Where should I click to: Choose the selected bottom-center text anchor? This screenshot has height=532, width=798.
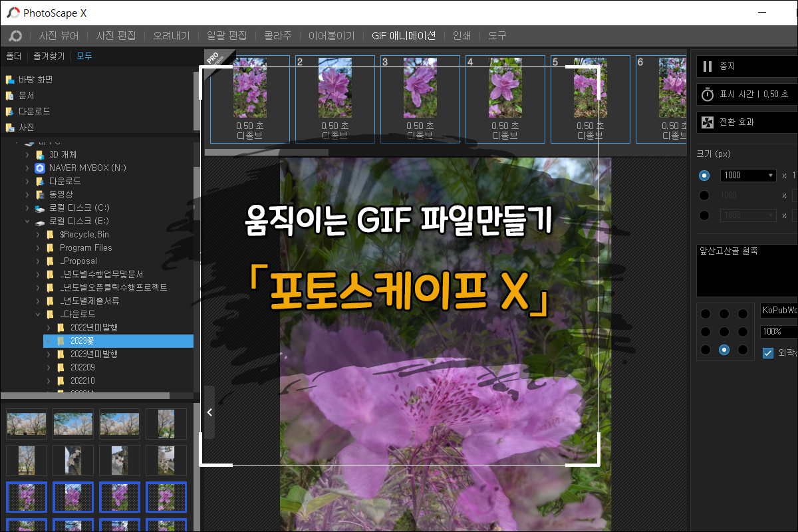tap(724, 350)
